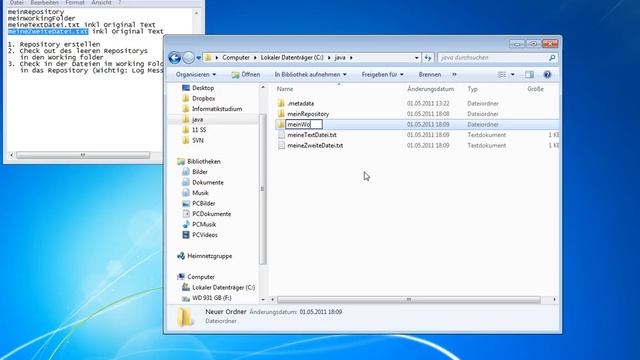This screenshot has width=640, height=360.
Task: Open Lokaler Datenträger (C:) in the tree
Action: point(223,288)
